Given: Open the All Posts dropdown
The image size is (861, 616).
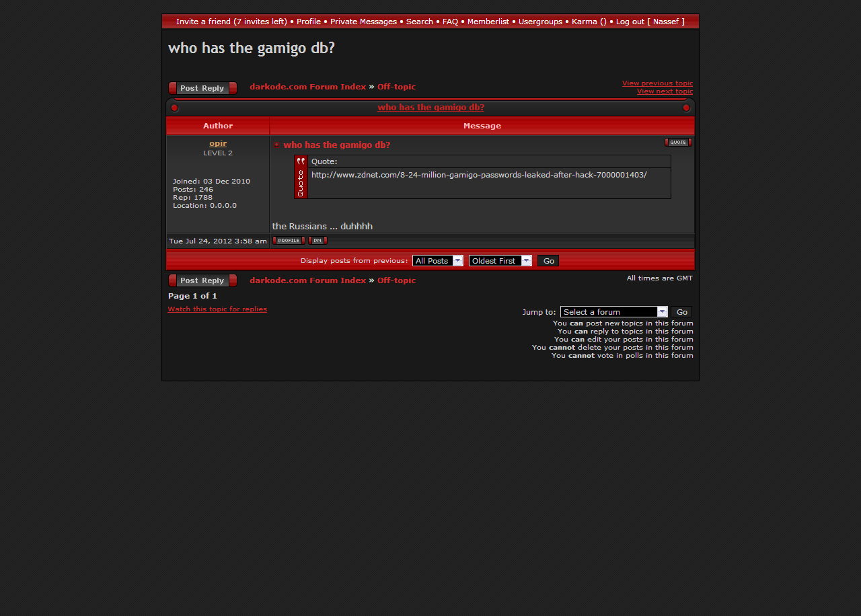Looking at the screenshot, I should 438,261.
